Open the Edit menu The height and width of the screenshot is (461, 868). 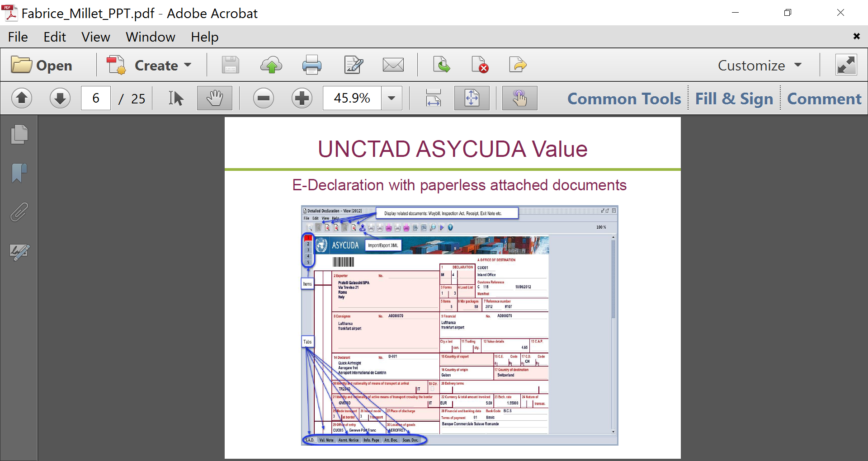coord(55,37)
